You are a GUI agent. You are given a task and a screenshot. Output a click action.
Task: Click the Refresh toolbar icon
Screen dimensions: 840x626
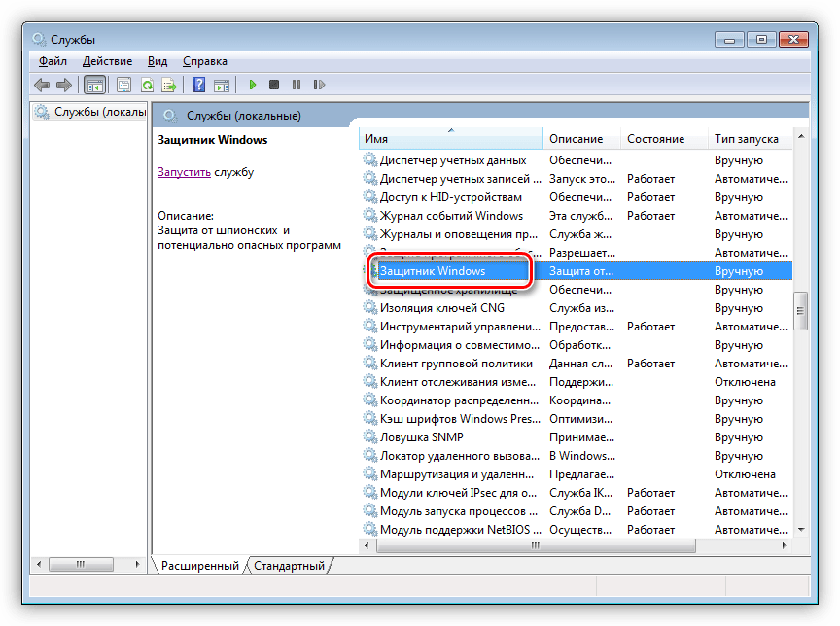coord(147,85)
